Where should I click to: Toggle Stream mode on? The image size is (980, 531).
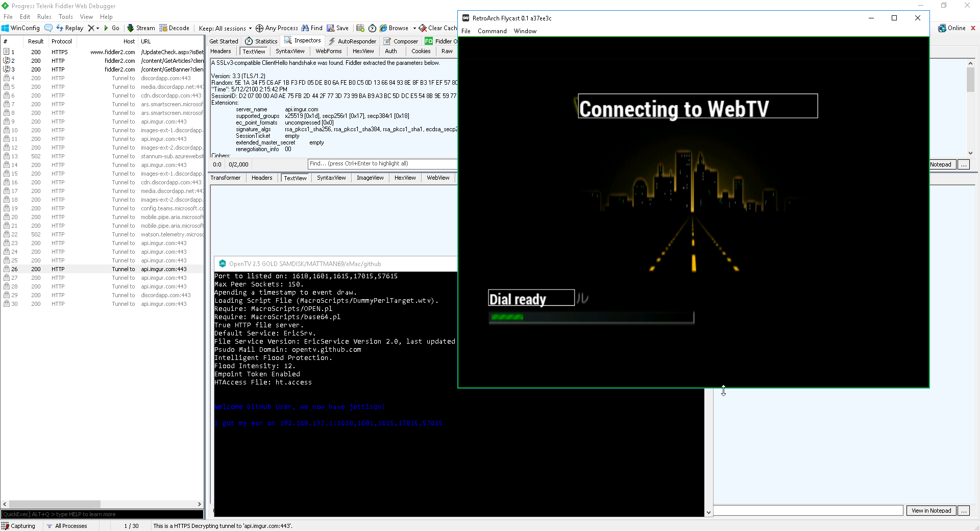point(141,28)
